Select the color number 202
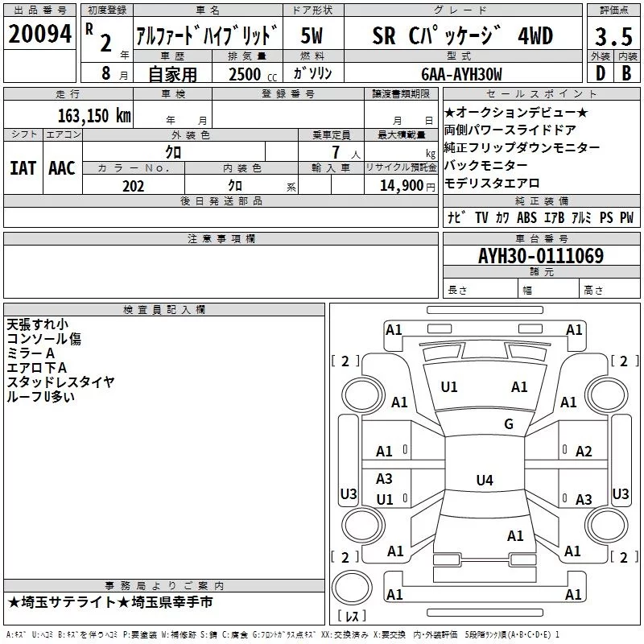Screen dimensions: 644x644 [x=134, y=186]
